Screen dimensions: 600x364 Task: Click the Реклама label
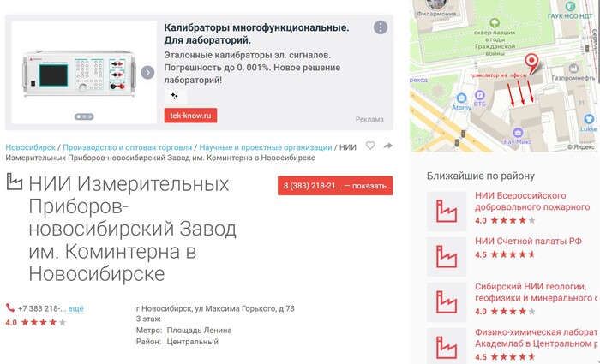coord(369,119)
